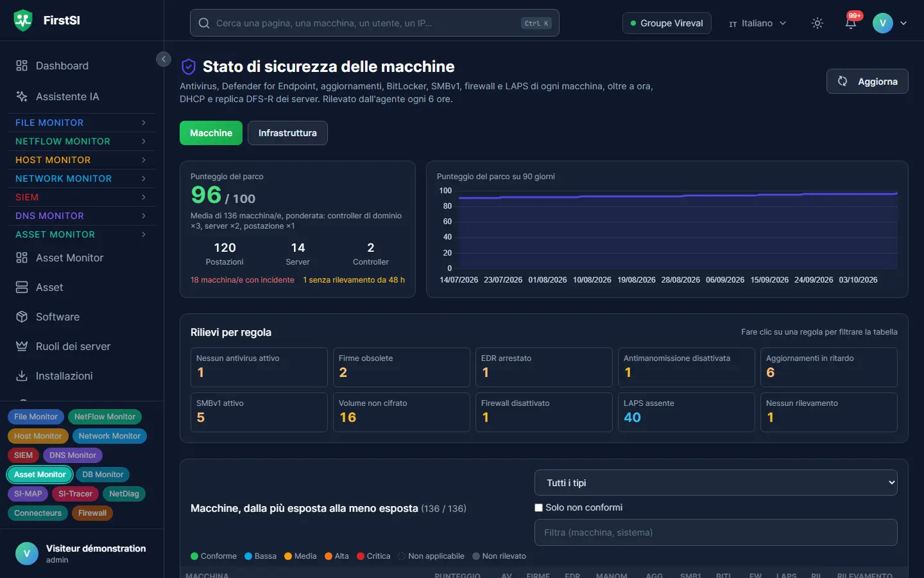Viewport: 924px width, 578px height.
Task: Expand the FILE MONITOR sidebar section
Action: coord(81,123)
